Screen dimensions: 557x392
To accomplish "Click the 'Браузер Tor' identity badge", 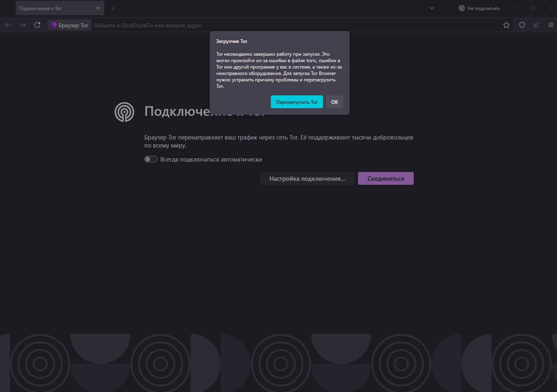I will [x=69, y=25].
